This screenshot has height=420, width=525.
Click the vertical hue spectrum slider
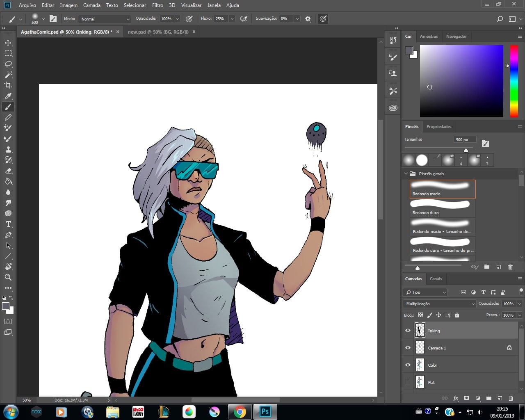[514, 81]
